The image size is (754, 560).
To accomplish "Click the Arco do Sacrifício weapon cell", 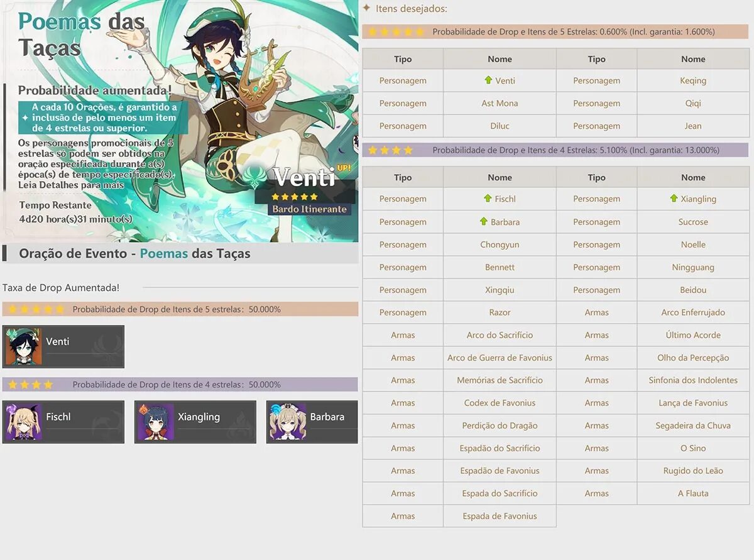I will pyautogui.click(x=500, y=335).
